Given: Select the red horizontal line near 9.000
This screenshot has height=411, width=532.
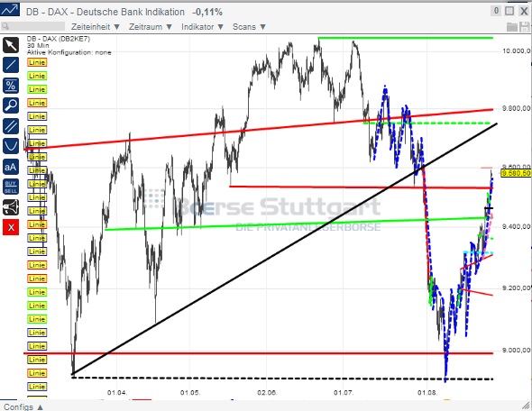Looking at the screenshot, I should [x=258, y=353].
